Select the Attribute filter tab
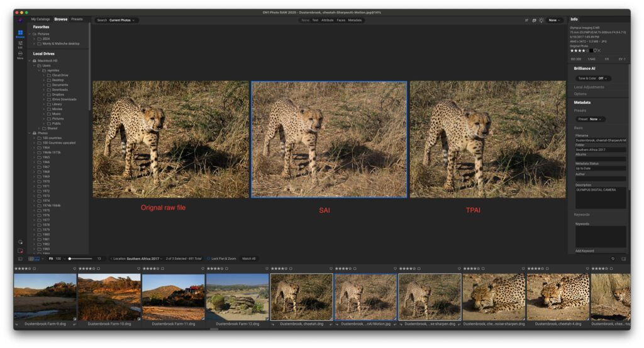The width and height of the screenshot is (644, 348). point(327,20)
